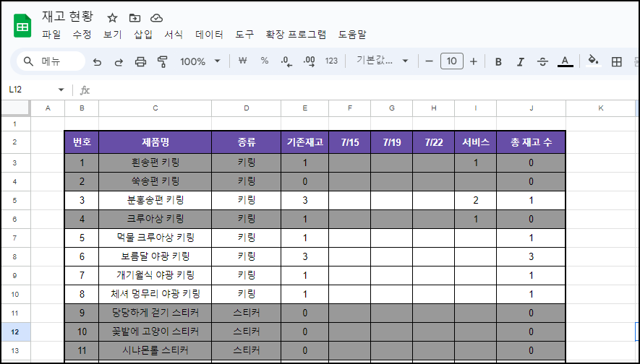
Task: Open the 서식 menu
Action: [x=174, y=35]
